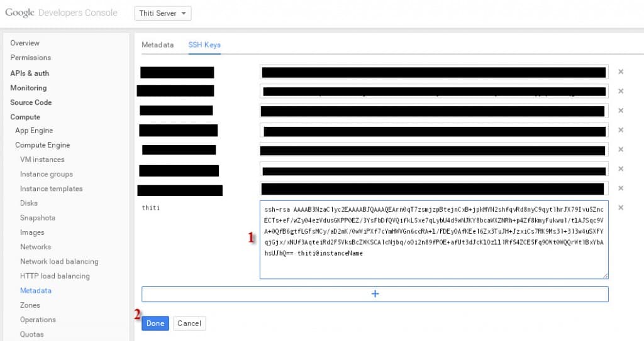Expand the Monitoring sidebar section
This screenshot has height=341, width=644.
(28, 88)
